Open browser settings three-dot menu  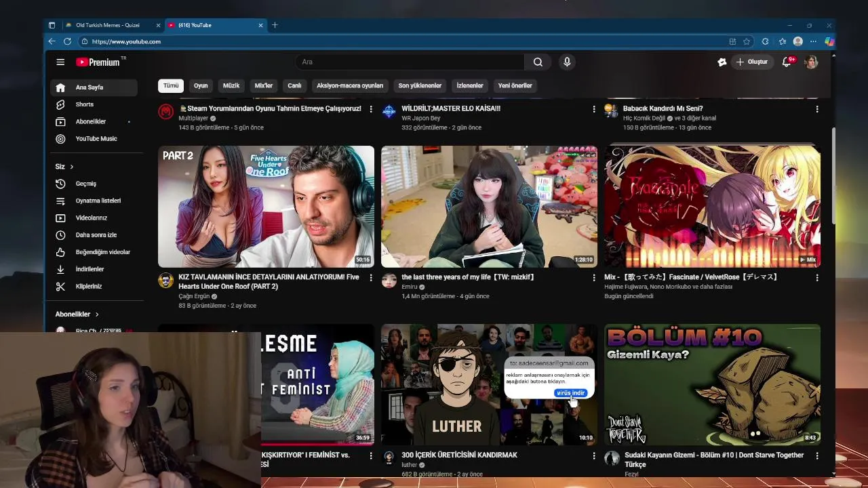(813, 41)
